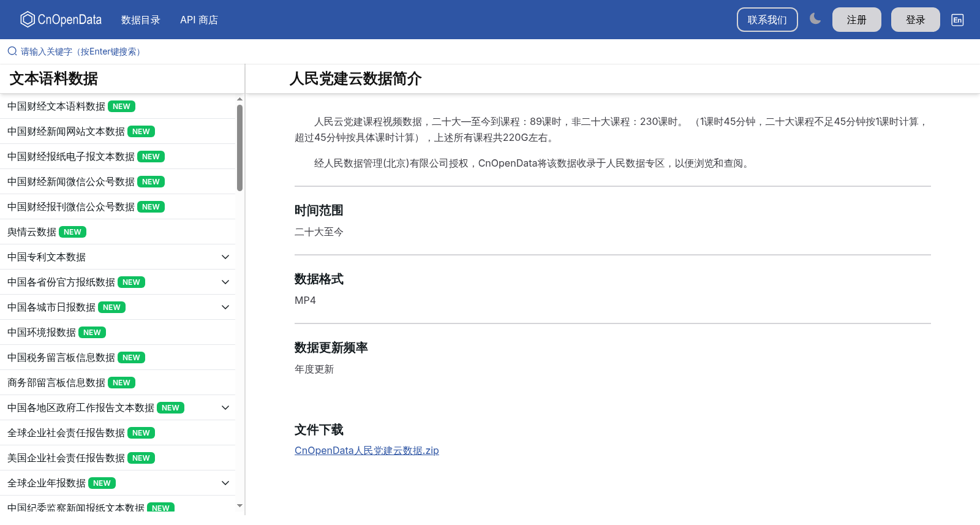
Task: Select 全球企业社会责任报告数据 item
Action: [x=118, y=432]
